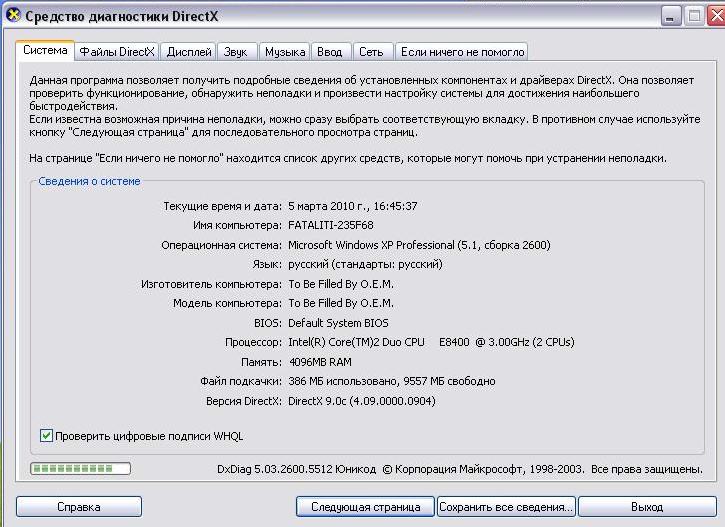Minimize the DirectX diagnostic window
Screen dimensions: 725x527
click(x=670, y=17)
